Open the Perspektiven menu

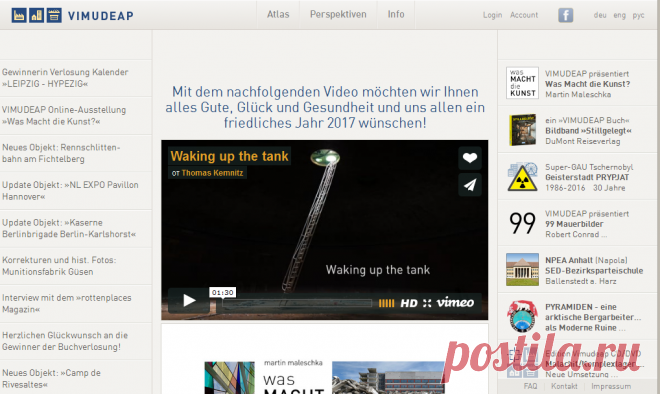coord(338,14)
